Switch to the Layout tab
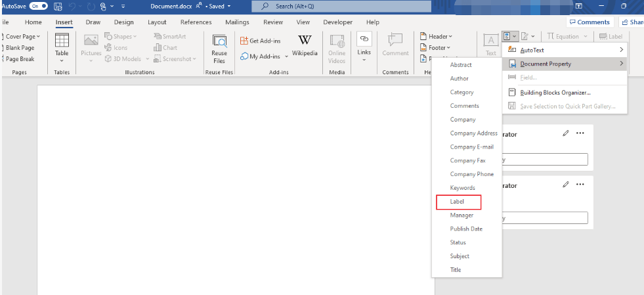The height and width of the screenshot is (295, 644). [x=157, y=22]
